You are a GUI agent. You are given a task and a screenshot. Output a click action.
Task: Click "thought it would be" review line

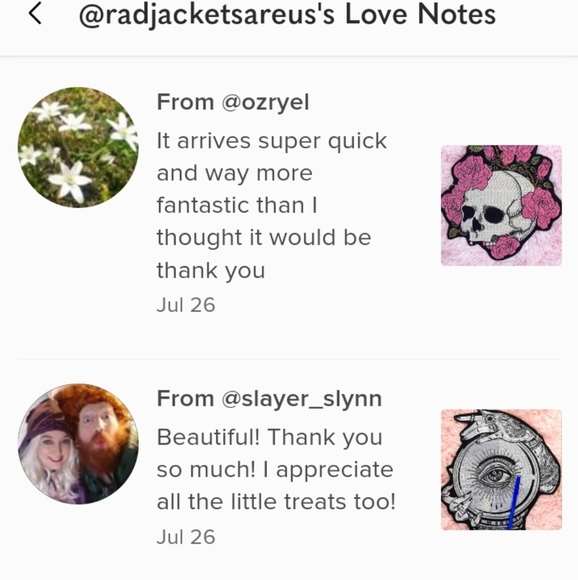264,237
